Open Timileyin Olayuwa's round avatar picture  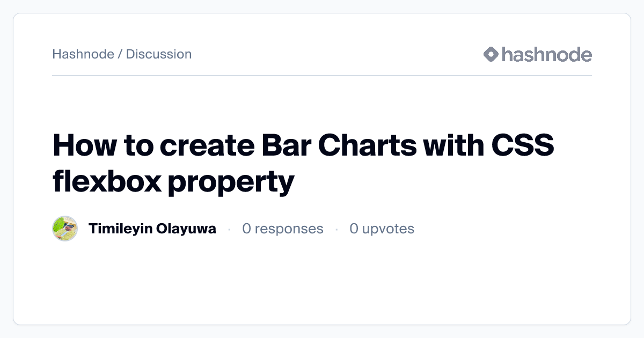point(65,229)
